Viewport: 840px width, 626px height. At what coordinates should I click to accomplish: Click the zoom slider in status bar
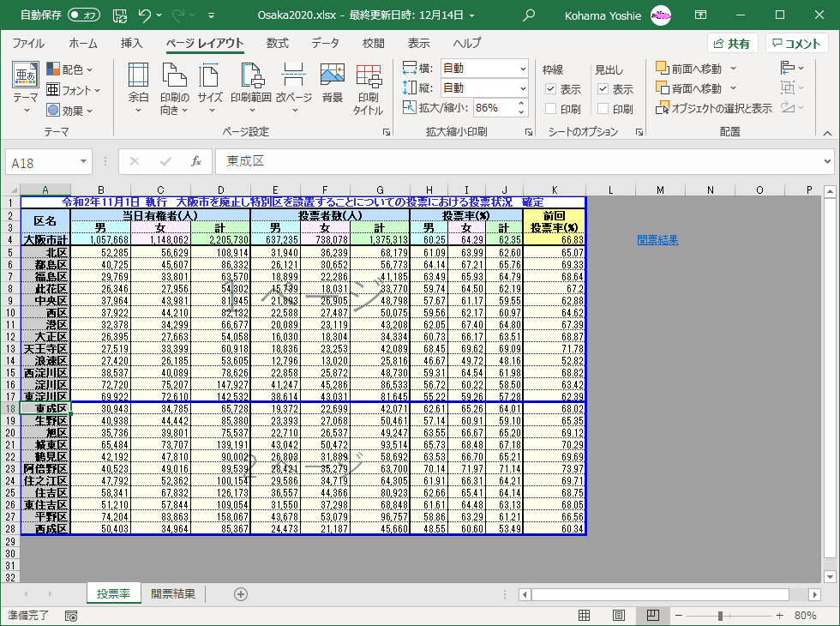point(720,616)
